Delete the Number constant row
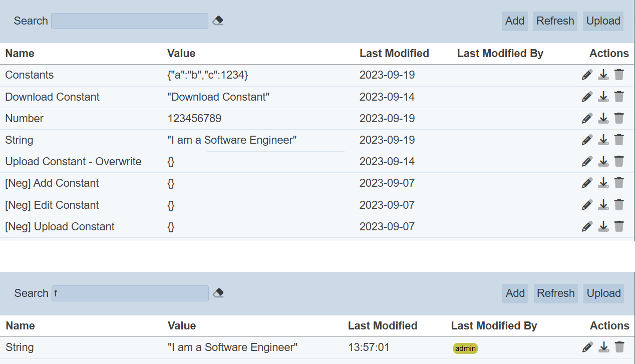Image resolution: width=635 pixels, height=364 pixels. pyautogui.click(x=619, y=118)
